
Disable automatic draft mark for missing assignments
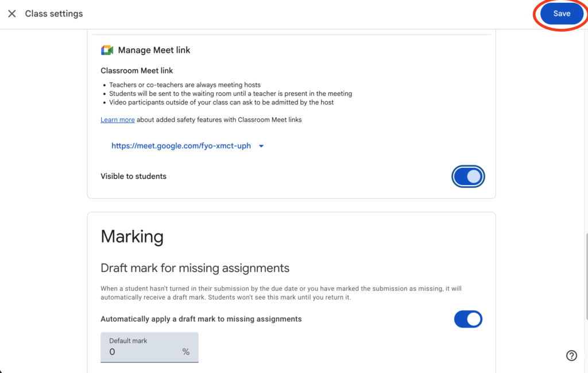468,319
